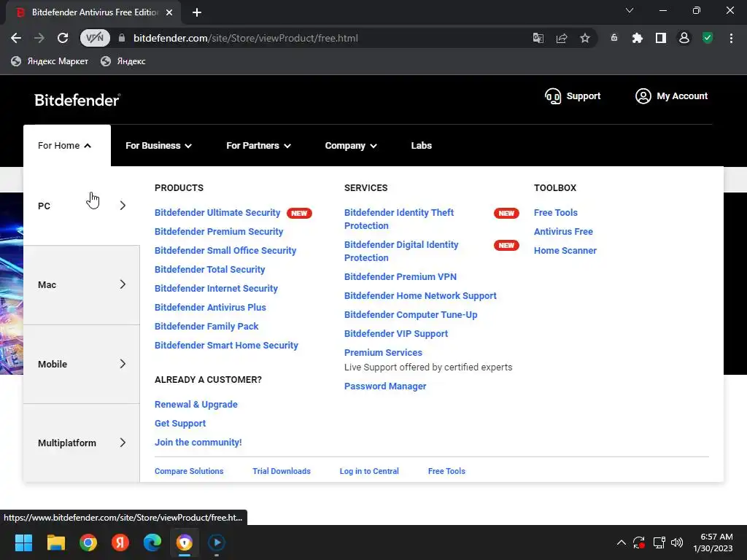Click Log in to Central
Image resolution: width=747 pixels, height=560 pixels.
pyautogui.click(x=368, y=471)
